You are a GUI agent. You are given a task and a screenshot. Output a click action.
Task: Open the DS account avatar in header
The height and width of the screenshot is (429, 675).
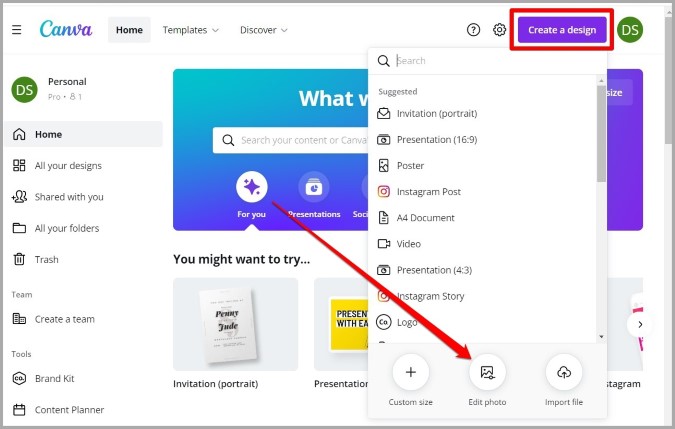pyautogui.click(x=630, y=30)
